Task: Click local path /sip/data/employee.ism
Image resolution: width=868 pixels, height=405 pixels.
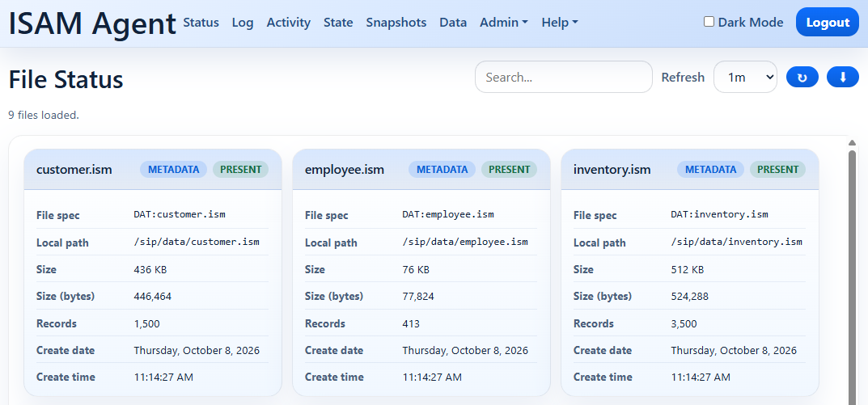Action: tap(465, 242)
